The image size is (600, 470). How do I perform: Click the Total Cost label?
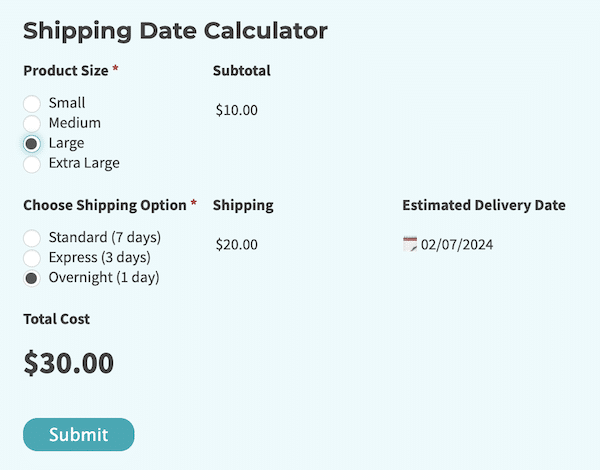tap(56, 319)
